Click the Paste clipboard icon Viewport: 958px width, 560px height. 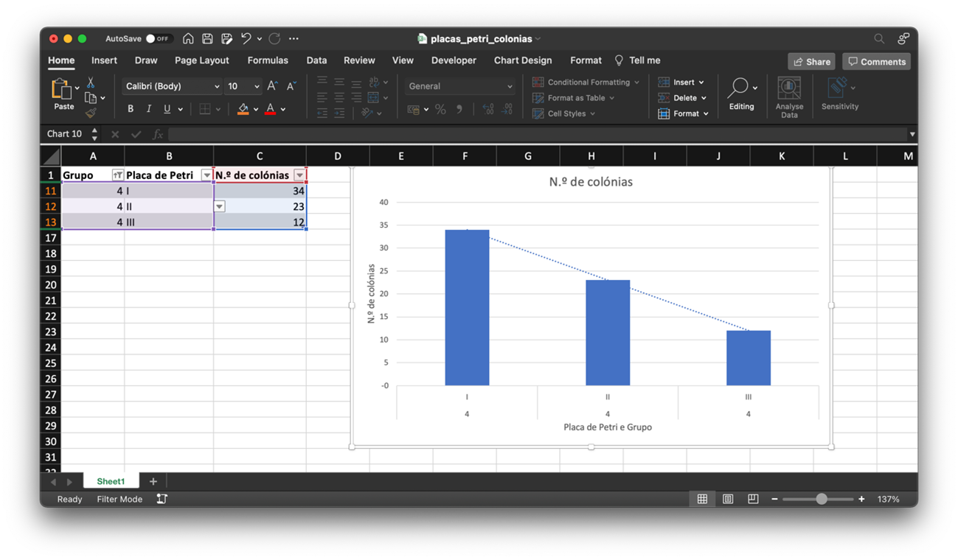click(x=62, y=90)
